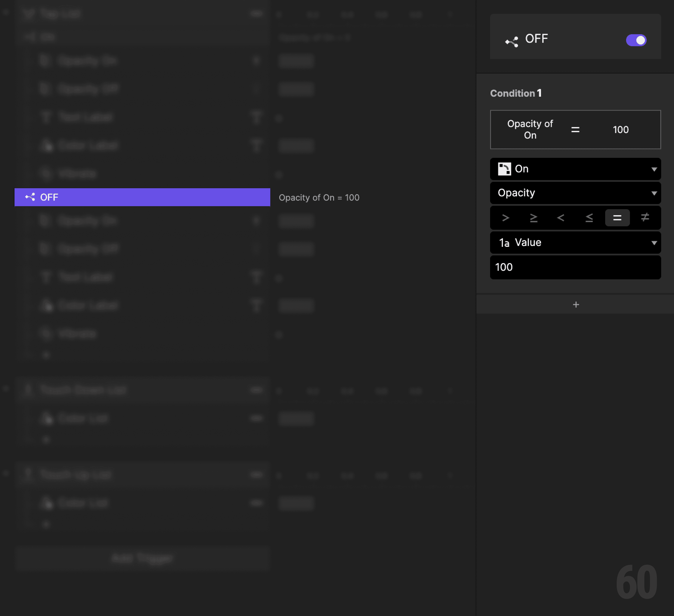Add a new condition with the plus button
The height and width of the screenshot is (616, 674).
point(576,304)
